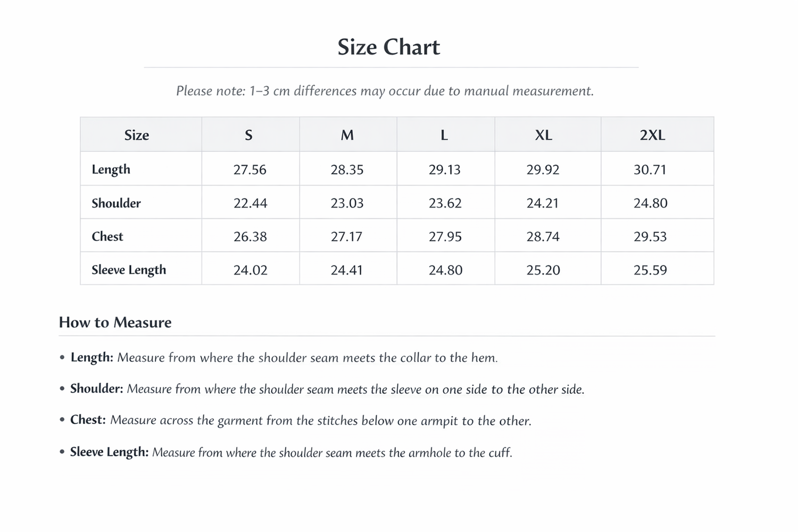Click the How to Measure heading
Screen dimensions: 798x532
(x=115, y=322)
